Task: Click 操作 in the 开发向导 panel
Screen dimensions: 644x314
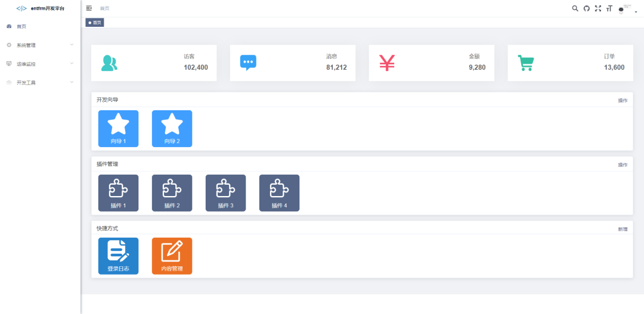Action: 623,101
